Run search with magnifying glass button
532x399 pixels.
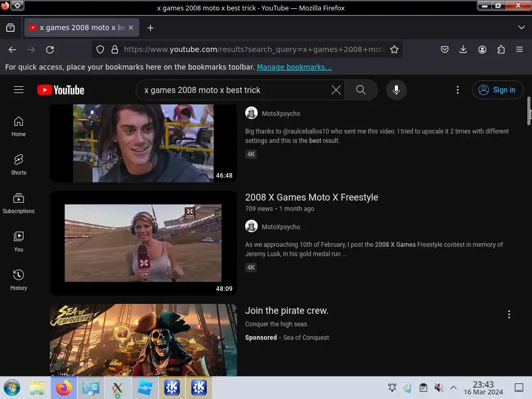coord(361,90)
